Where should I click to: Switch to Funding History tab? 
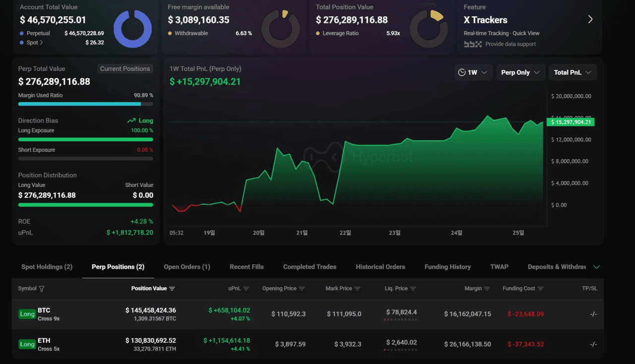[x=447, y=267]
